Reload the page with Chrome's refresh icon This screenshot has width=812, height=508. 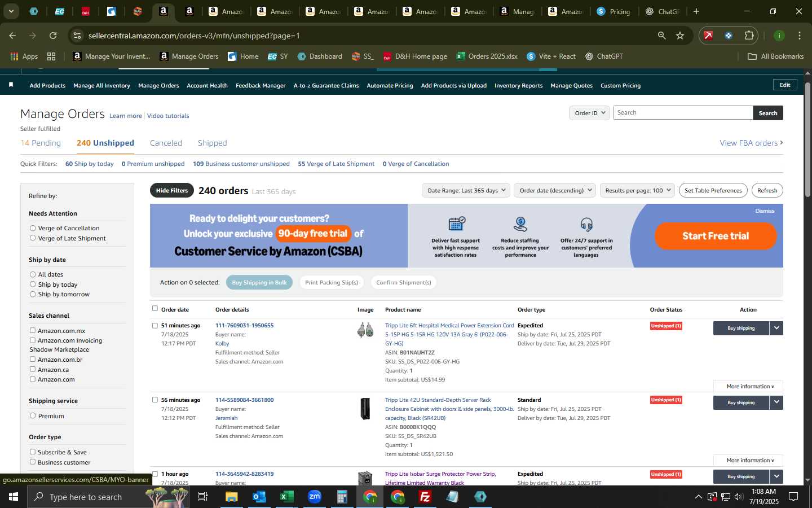click(53, 36)
